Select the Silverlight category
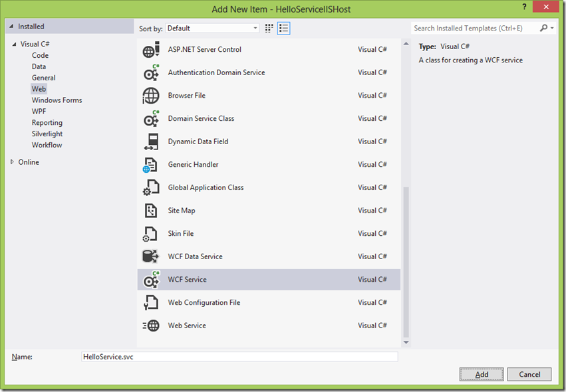 47,134
